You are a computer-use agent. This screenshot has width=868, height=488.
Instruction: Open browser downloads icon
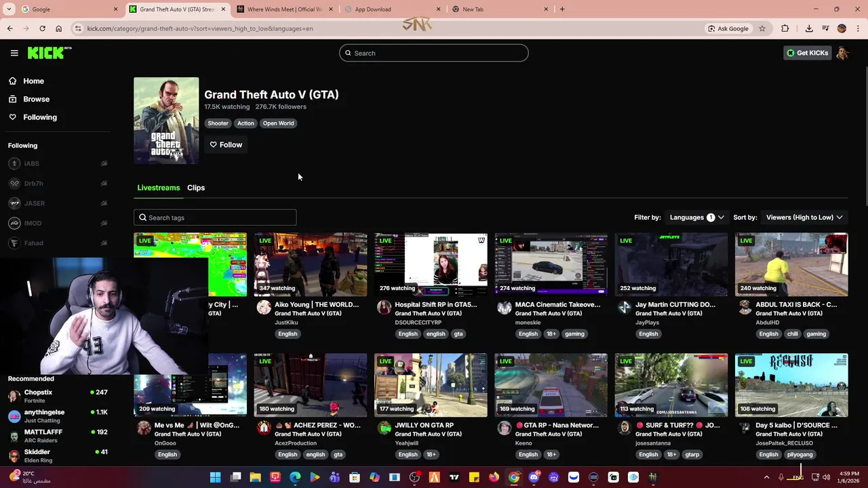coord(809,28)
